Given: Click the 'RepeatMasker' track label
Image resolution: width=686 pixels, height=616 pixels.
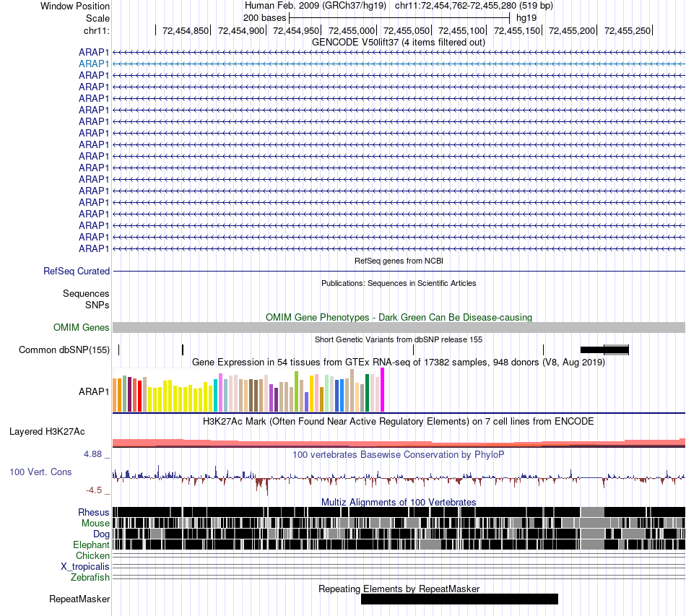Looking at the screenshot, I should tap(79, 599).
